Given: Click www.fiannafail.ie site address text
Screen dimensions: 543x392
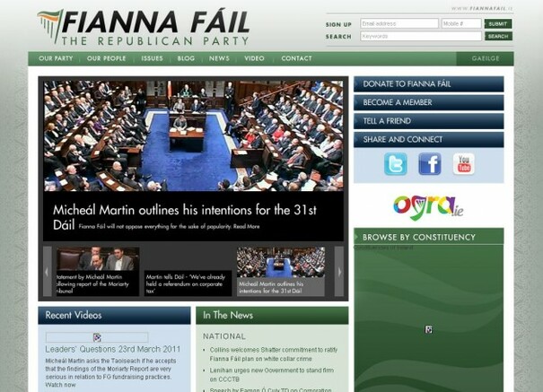Looking at the screenshot, I should (x=482, y=8).
